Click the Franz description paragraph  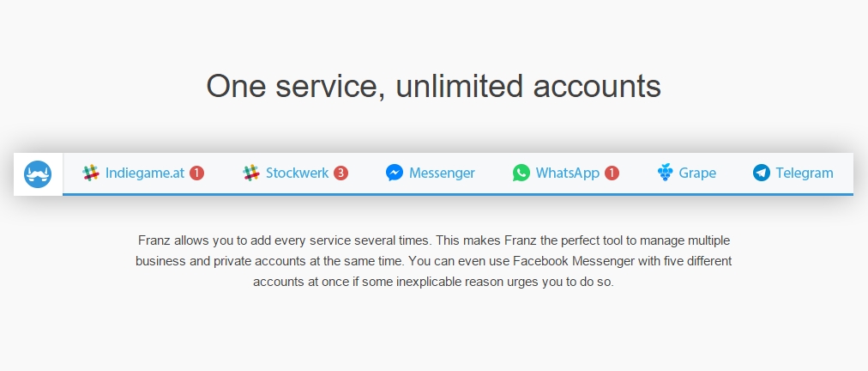433,261
